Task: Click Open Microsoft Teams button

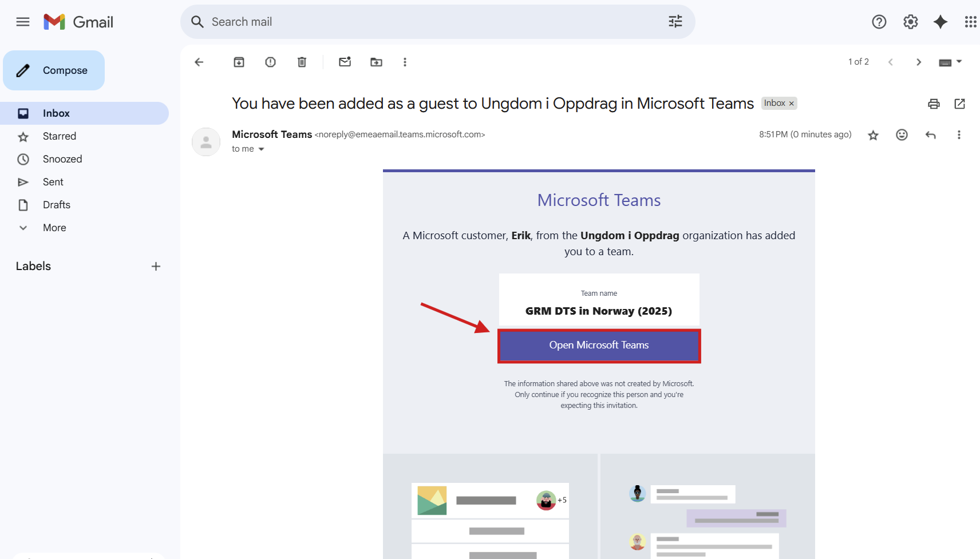Action: (599, 346)
